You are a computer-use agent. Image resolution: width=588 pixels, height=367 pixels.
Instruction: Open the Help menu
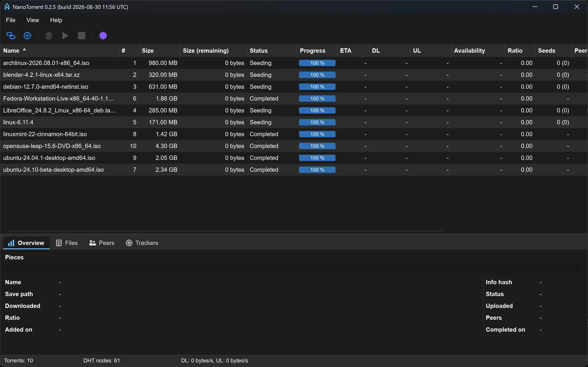[x=56, y=20]
